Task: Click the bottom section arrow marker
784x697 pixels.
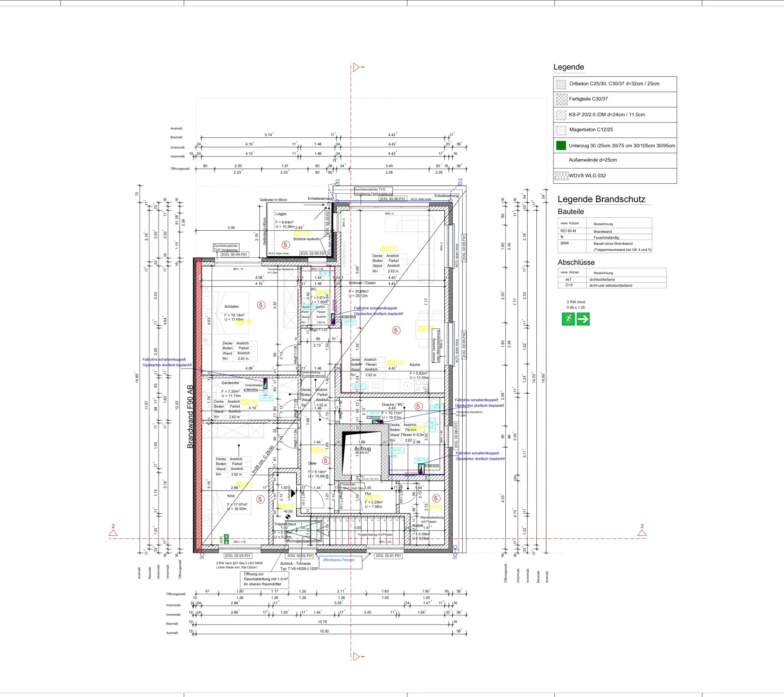Action: pos(356,656)
